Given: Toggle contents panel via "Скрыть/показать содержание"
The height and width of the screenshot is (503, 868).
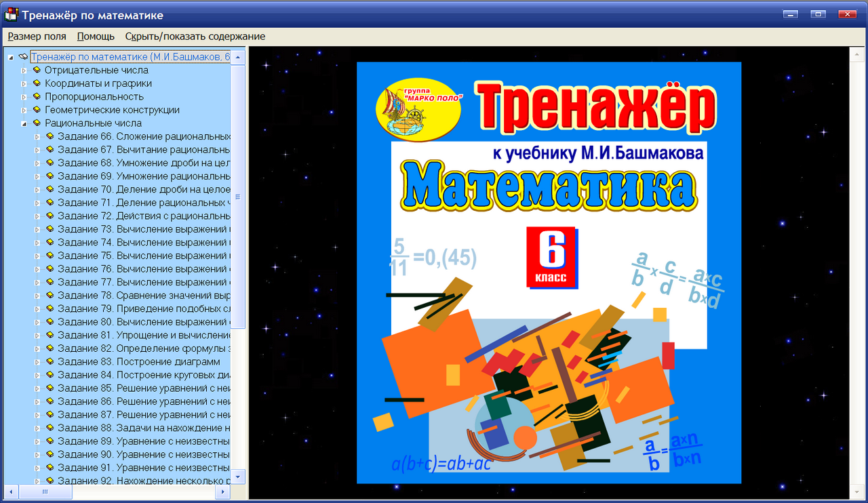Looking at the screenshot, I should [x=195, y=36].
